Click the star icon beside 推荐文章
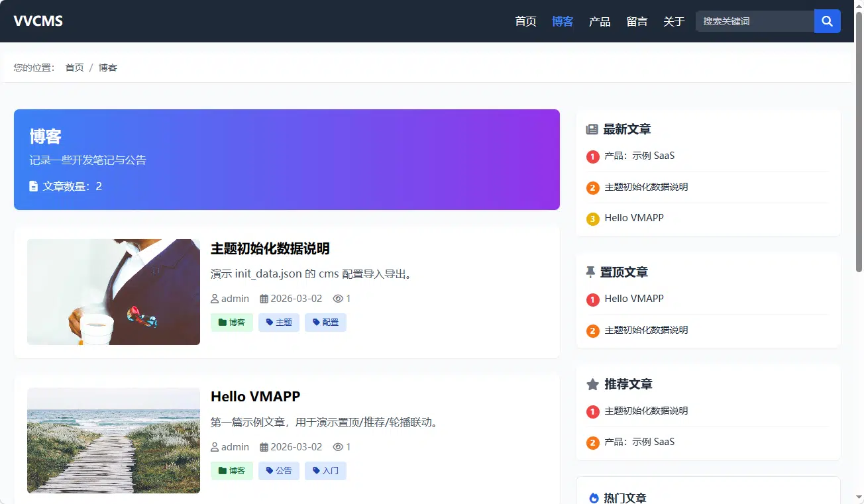 coord(592,384)
